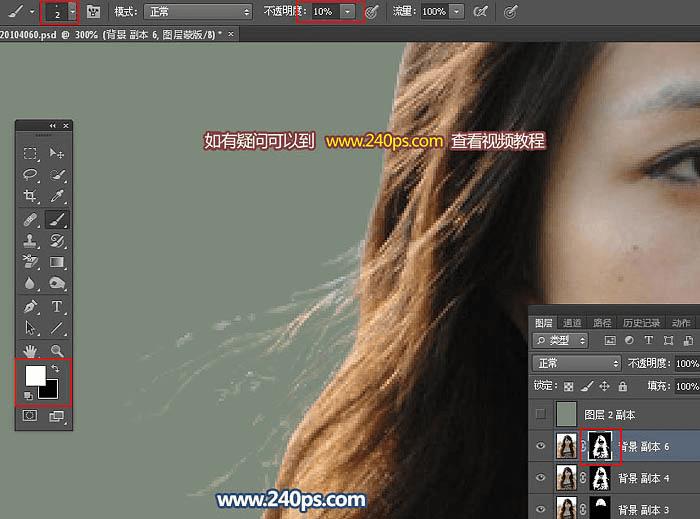Click the white foreground color swatch

point(35,375)
